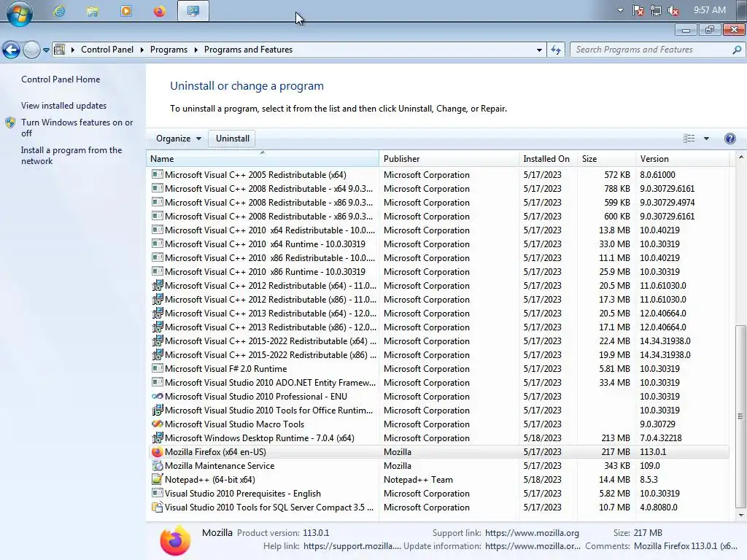Select Visual Studio 2010 ADO.NET Entity Framework row
The height and width of the screenshot is (560, 747).
coord(438,383)
